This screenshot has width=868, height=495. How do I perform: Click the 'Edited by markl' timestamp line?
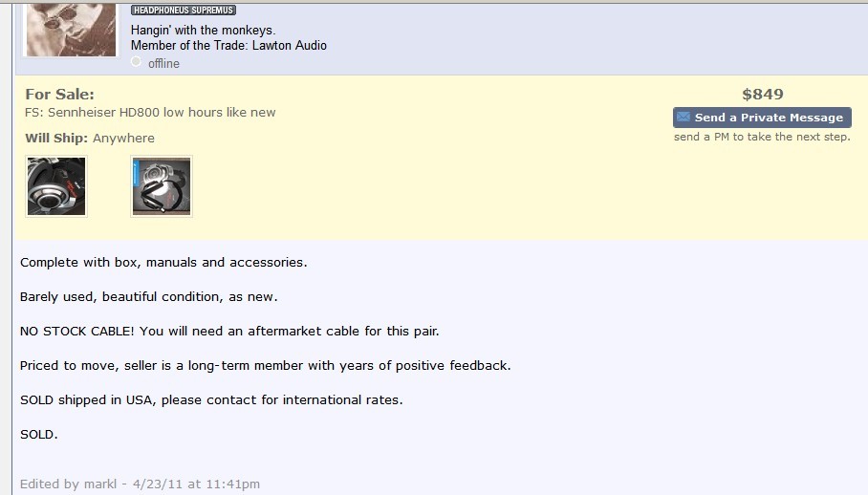tap(140, 484)
